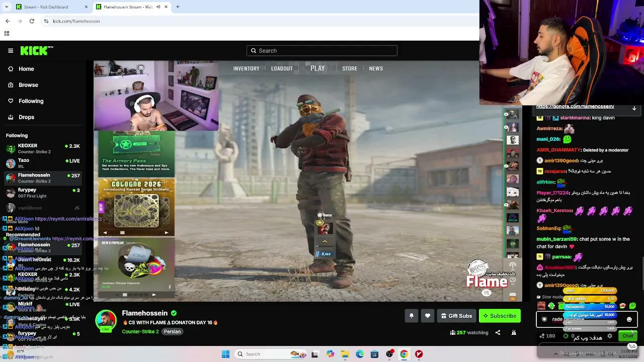Click the Flamehossein streamer avatar

pyautogui.click(x=106, y=321)
